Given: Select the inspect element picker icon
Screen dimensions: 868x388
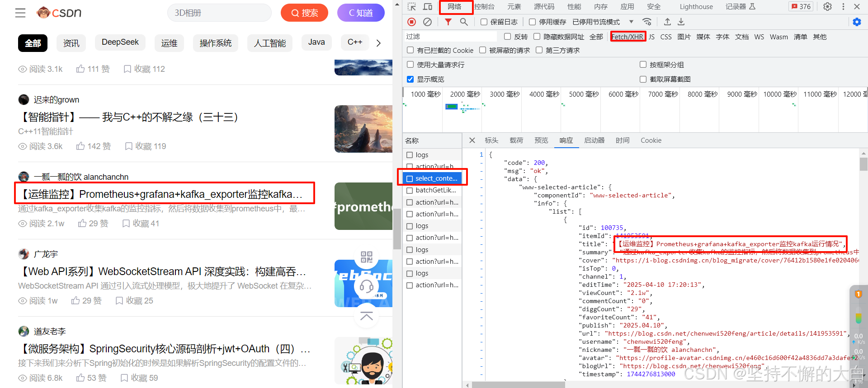Looking at the screenshot, I should pos(411,6).
